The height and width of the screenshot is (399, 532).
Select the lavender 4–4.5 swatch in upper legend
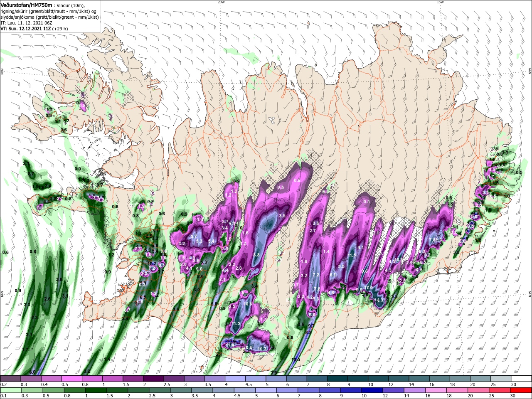tap(235, 379)
